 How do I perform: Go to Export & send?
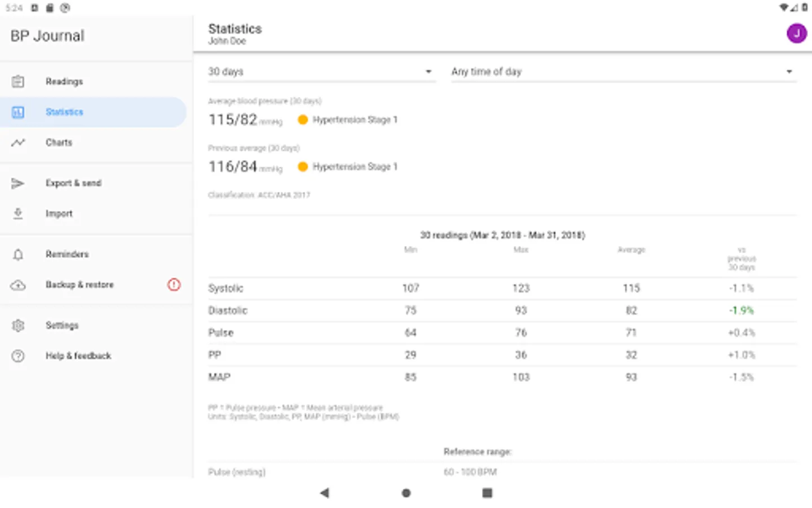coord(73,183)
